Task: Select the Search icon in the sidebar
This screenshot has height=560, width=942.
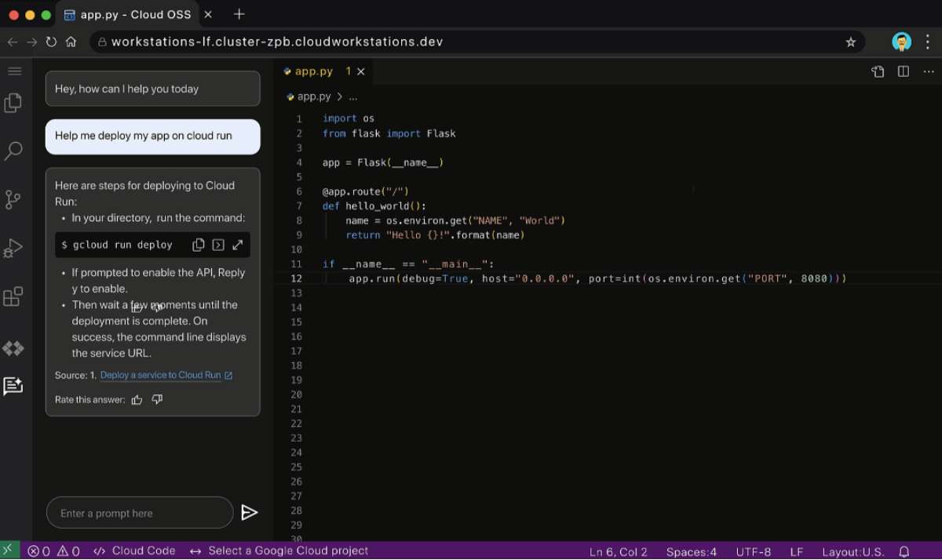Action: pyautogui.click(x=13, y=151)
